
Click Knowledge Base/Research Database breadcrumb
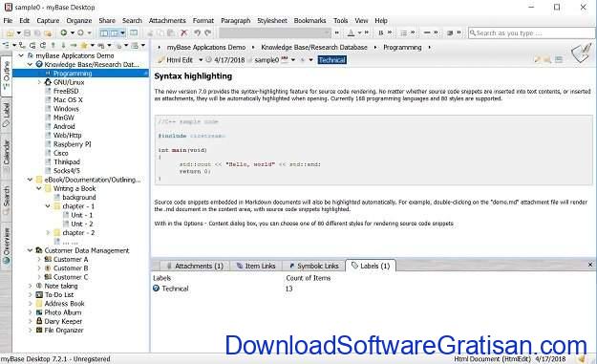pyautogui.click(x=314, y=47)
